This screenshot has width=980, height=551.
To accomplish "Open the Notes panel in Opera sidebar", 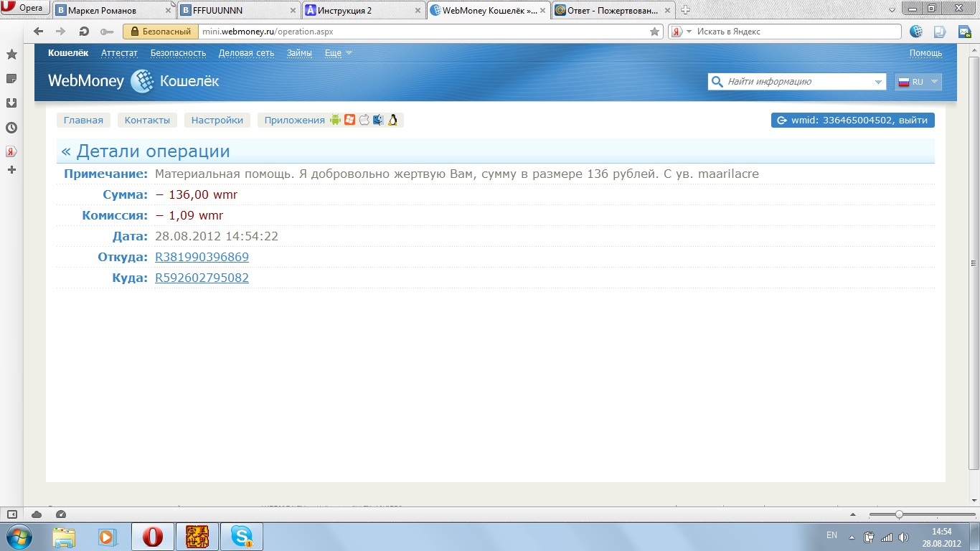I will (11, 78).
